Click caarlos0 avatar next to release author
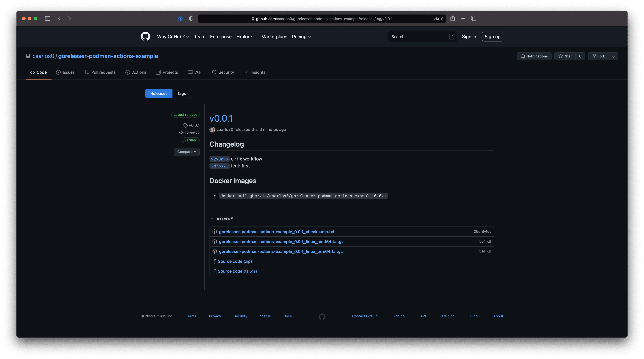The width and height of the screenshot is (644, 359). pos(212,129)
